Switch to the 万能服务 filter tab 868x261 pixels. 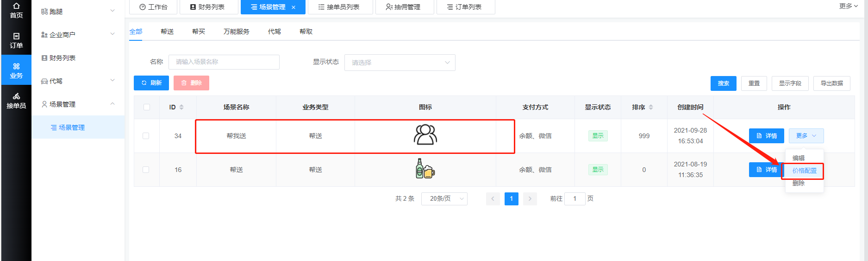(237, 32)
